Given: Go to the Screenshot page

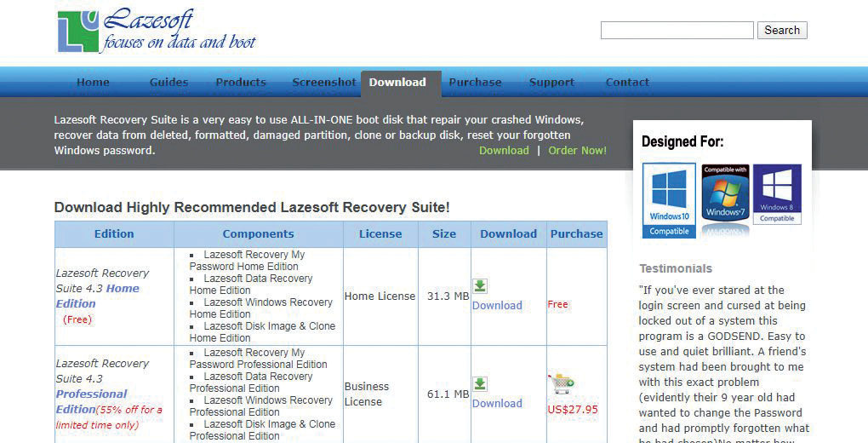Looking at the screenshot, I should click(x=324, y=82).
